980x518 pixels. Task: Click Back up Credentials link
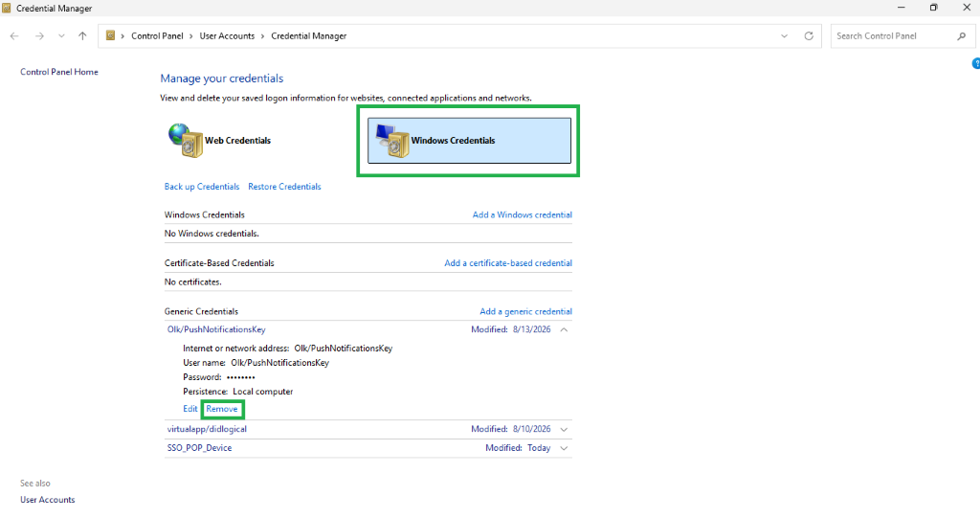[x=202, y=187]
